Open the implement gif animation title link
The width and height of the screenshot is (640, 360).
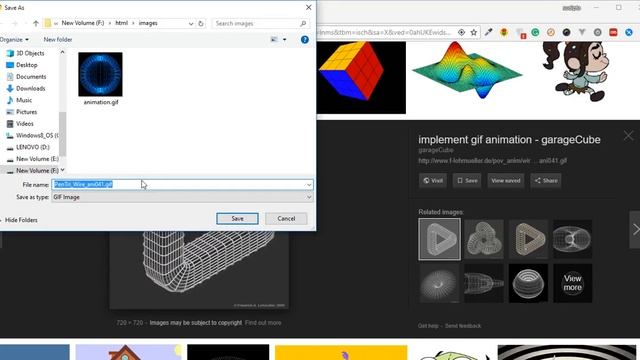(x=509, y=140)
